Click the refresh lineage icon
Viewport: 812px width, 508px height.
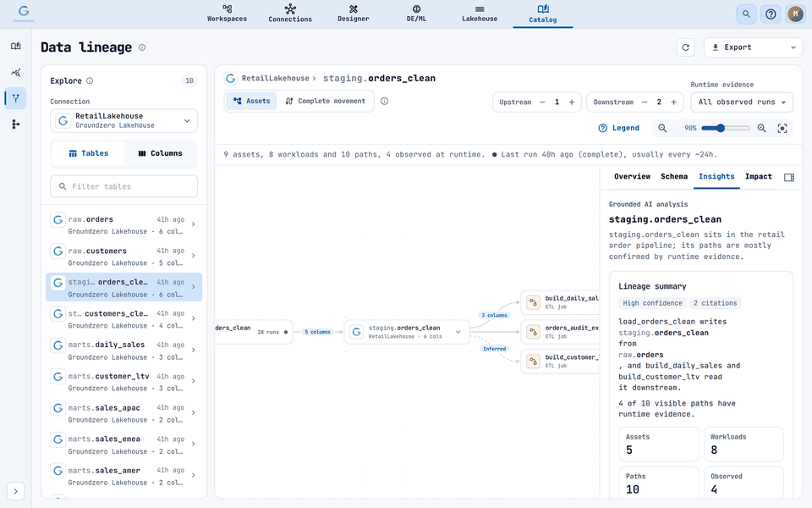686,47
